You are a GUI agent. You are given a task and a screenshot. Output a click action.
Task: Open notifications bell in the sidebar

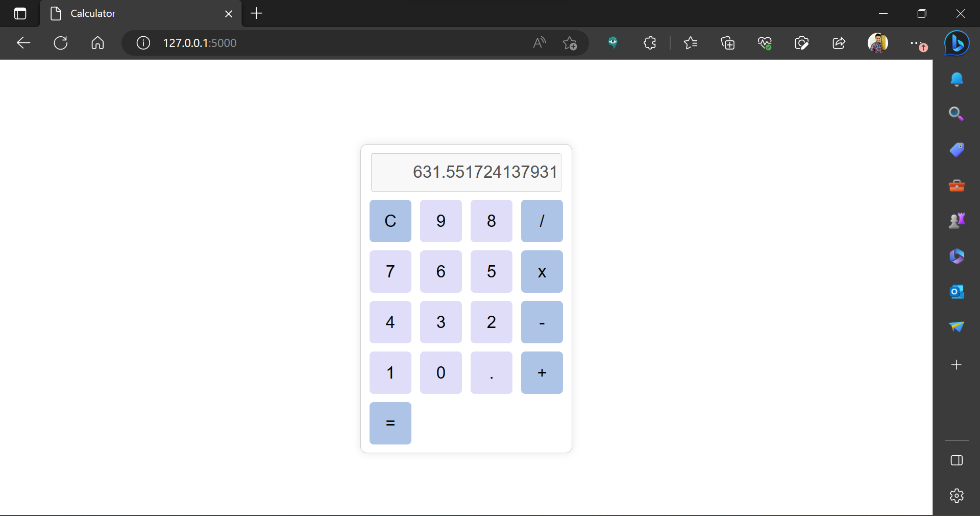(957, 80)
